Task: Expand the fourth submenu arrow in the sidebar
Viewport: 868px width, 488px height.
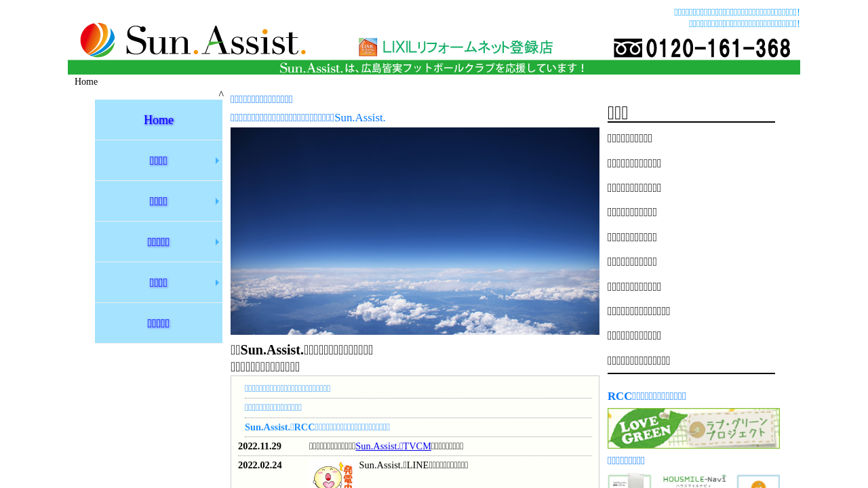Action: [217, 283]
